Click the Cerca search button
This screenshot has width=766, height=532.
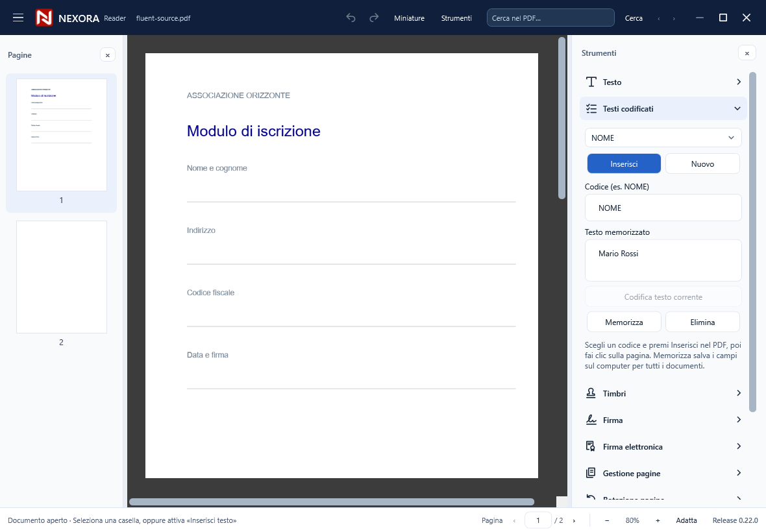pos(634,18)
